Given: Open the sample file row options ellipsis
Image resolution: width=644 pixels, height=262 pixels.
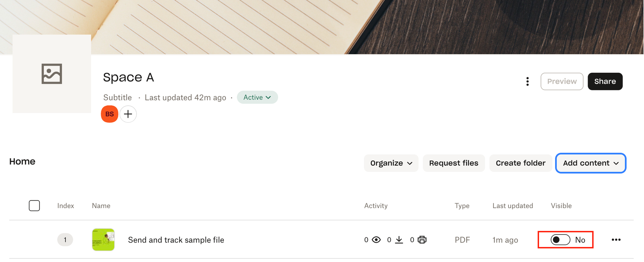Looking at the screenshot, I should tap(616, 240).
